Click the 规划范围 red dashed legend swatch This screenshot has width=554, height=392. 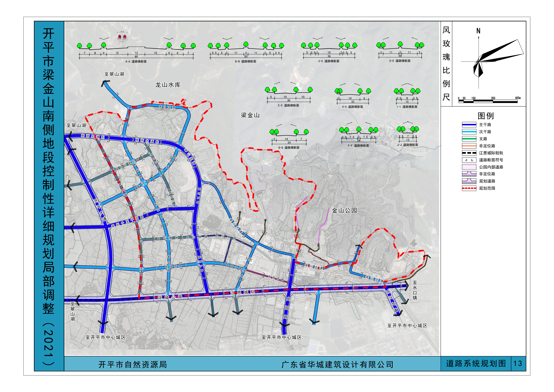click(469, 188)
